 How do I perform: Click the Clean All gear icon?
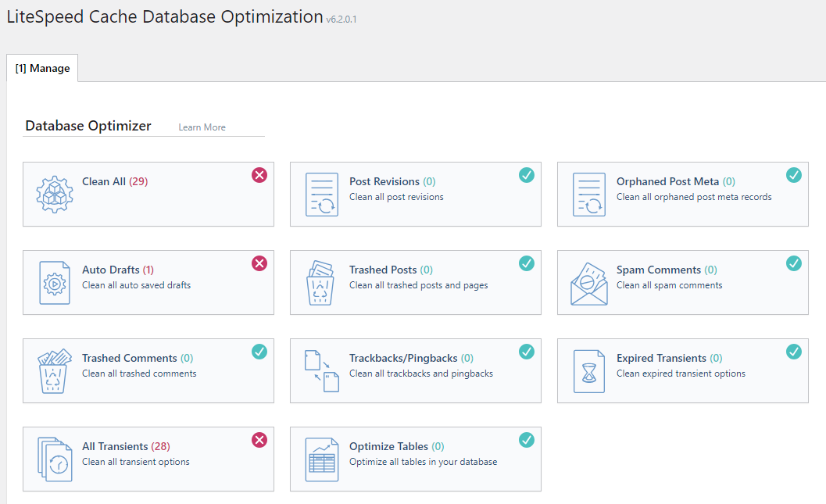point(55,195)
